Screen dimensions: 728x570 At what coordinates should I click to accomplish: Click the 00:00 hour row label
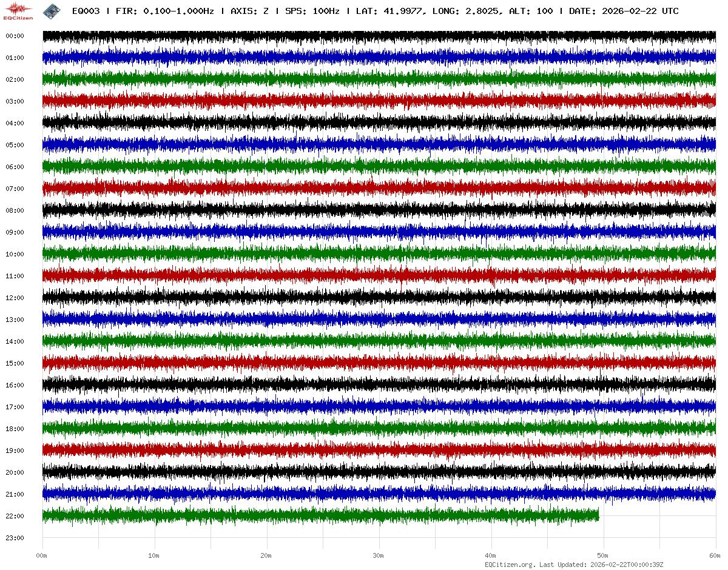tap(15, 36)
